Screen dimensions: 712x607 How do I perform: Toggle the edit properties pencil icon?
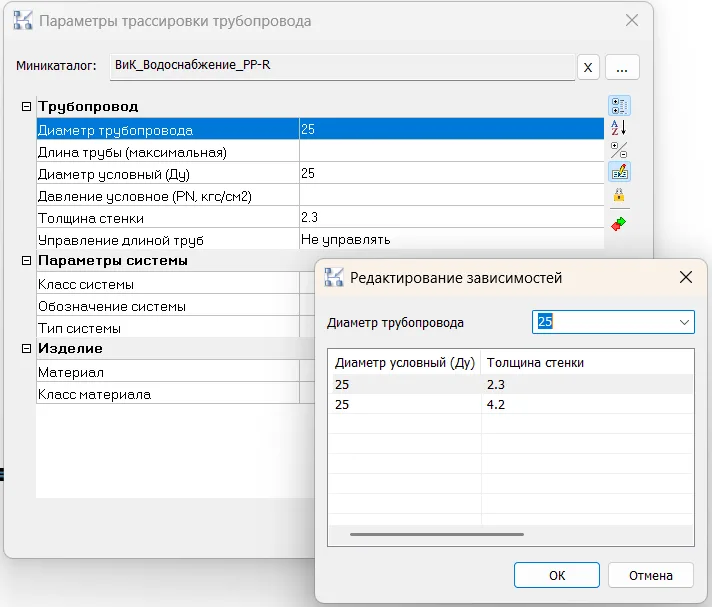coord(619,172)
